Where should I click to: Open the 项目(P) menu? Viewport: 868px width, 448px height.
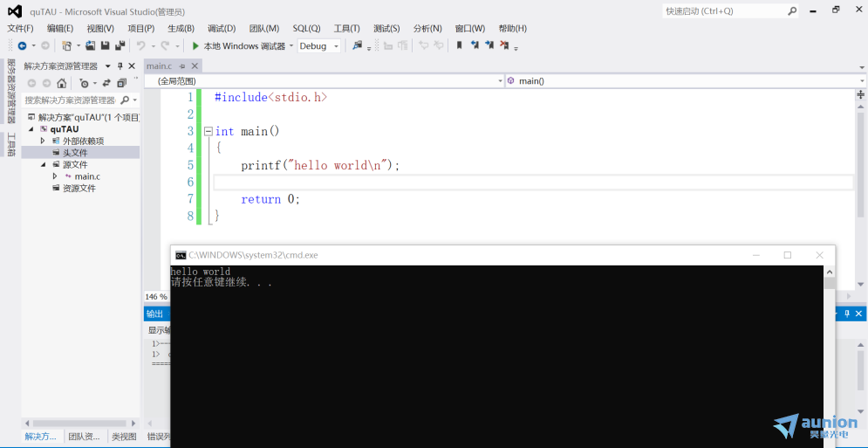pos(140,28)
